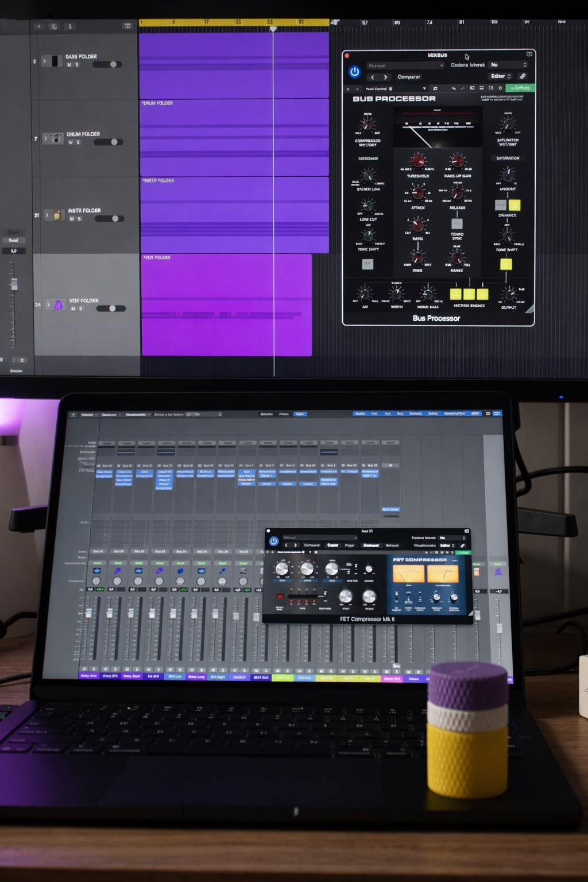Image resolution: width=588 pixels, height=882 pixels.
Task: Click the Saturation Wet/Dry knob
Action: click(508, 124)
